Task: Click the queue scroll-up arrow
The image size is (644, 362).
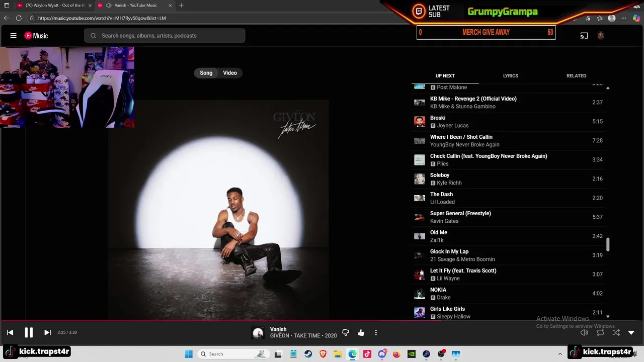Action: [608, 88]
